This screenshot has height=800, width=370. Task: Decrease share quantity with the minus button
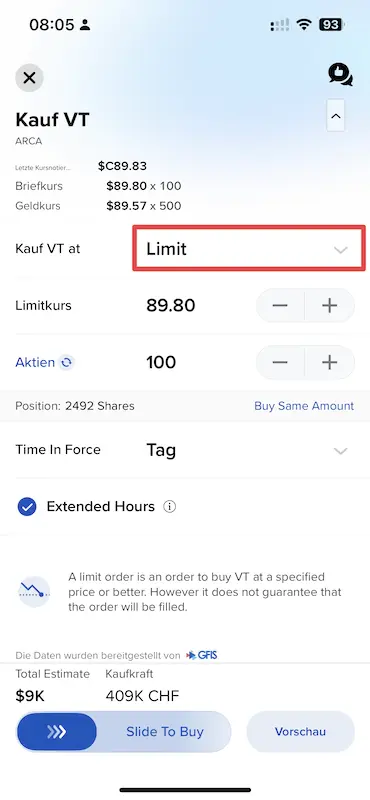coord(280,362)
